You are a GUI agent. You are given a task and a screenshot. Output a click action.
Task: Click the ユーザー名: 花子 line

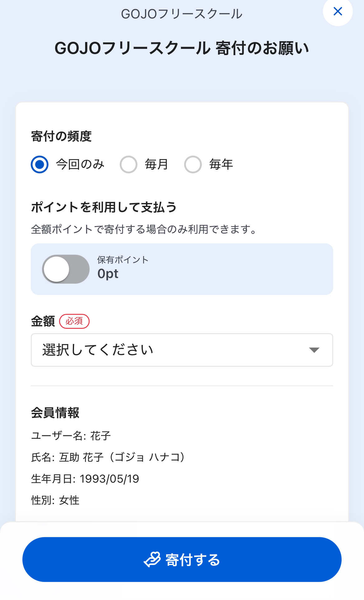click(71, 436)
